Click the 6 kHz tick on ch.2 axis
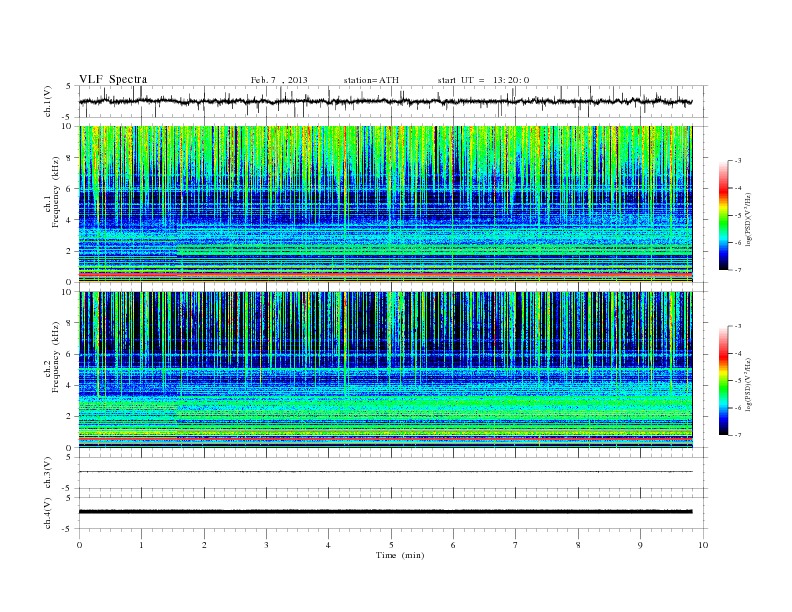The image size is (792, 612). (69, 354)
